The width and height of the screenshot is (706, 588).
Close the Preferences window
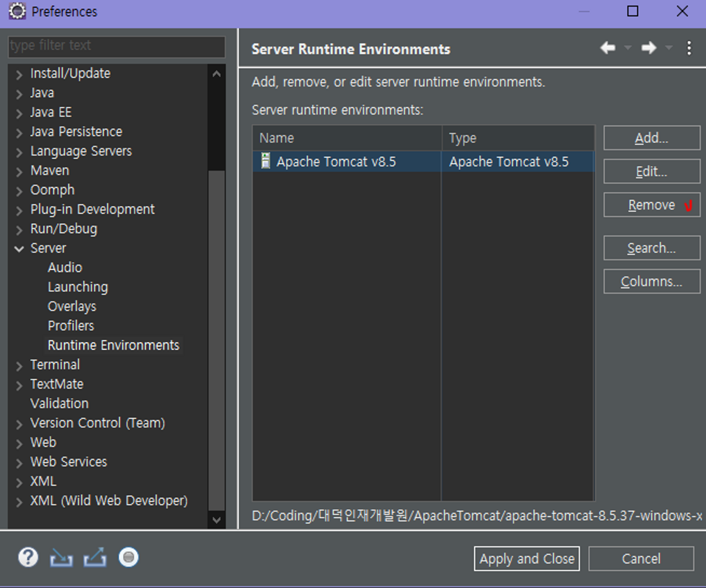(682, 11)
